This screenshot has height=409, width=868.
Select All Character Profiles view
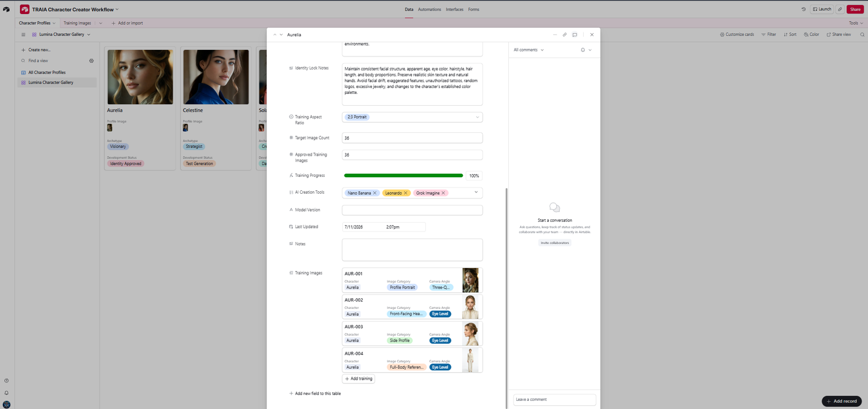tap(56, 73)
